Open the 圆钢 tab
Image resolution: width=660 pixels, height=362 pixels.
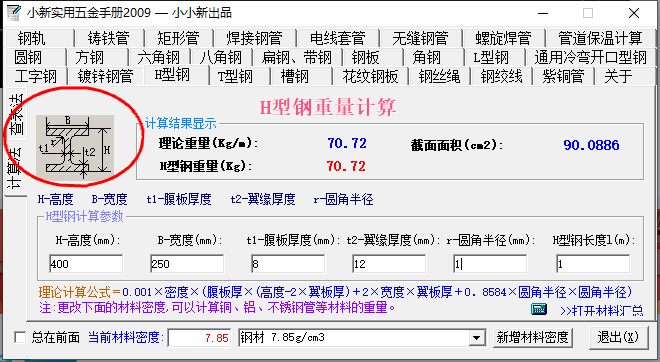[x=28, y=57]
